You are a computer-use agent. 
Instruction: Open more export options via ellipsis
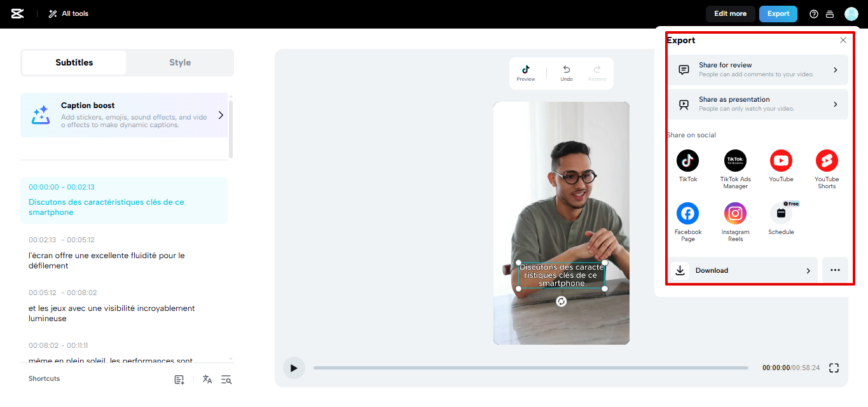point(835,270)
